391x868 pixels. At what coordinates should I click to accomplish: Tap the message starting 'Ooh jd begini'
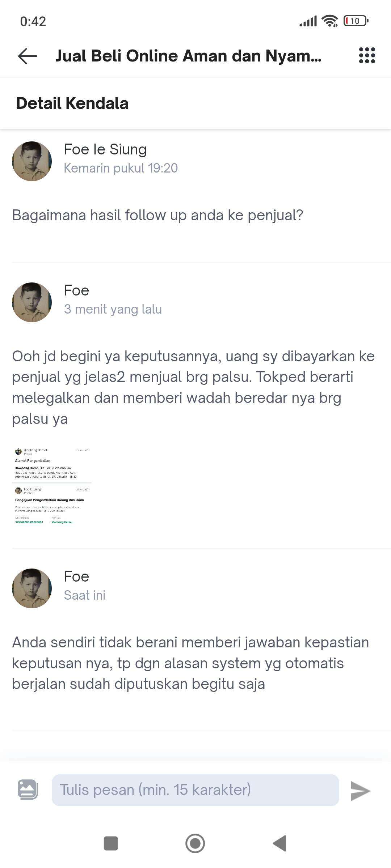(x=193, y=387)
